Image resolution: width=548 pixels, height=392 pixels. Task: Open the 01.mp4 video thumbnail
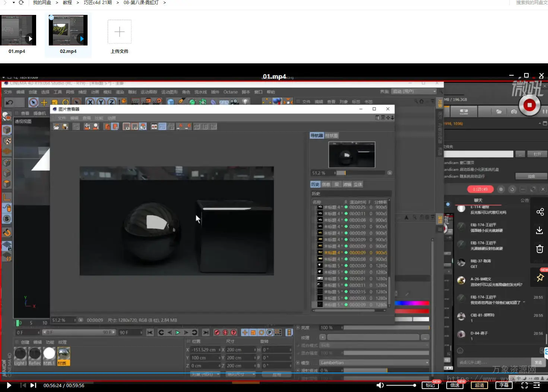point(19,30)
